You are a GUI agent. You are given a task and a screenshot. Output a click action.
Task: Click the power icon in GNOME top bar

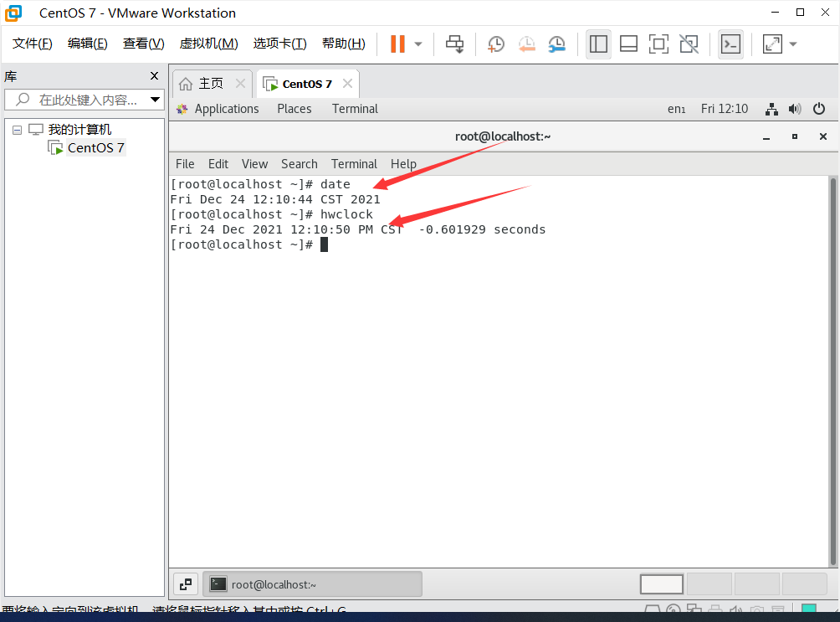point(818,109)
